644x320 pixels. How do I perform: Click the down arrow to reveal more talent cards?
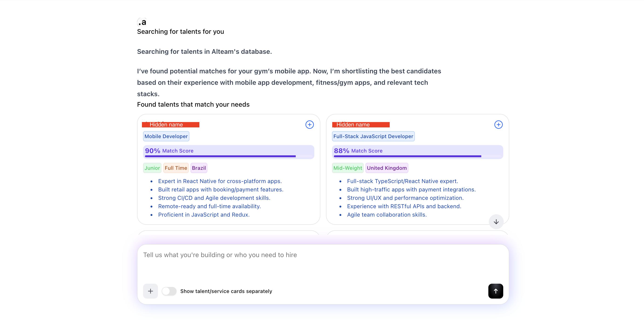point(496,222)
